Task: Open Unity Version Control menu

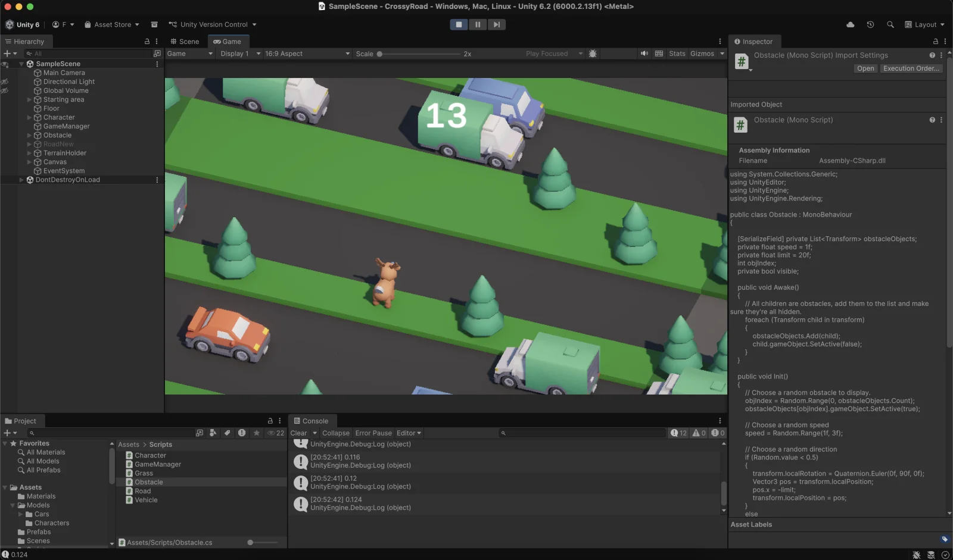Action: 213,24
